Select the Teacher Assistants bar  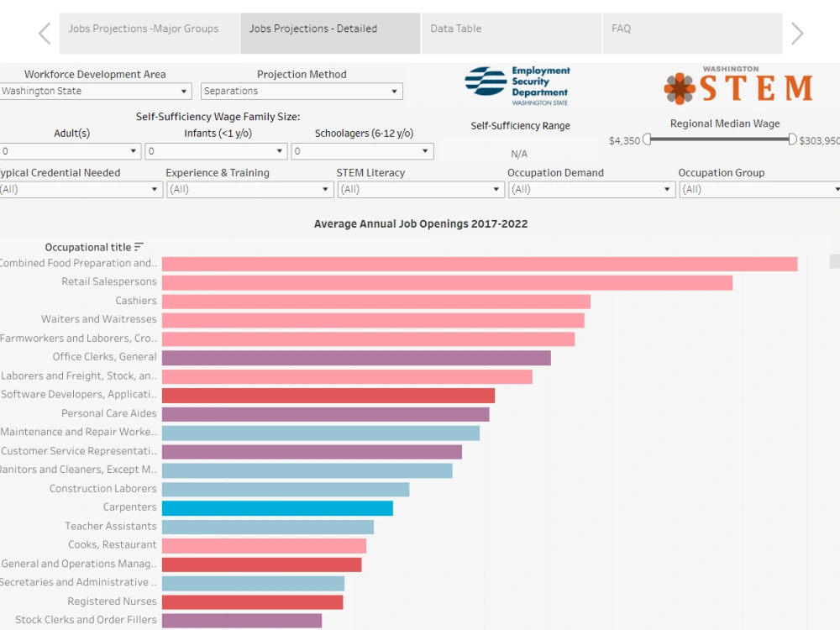point(268,527)
